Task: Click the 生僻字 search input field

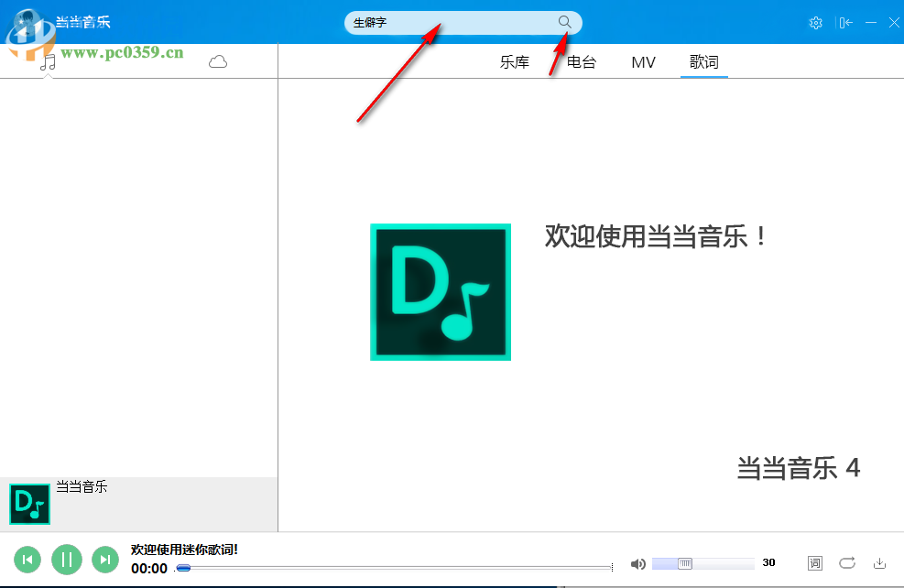Action: click(430, 22)
